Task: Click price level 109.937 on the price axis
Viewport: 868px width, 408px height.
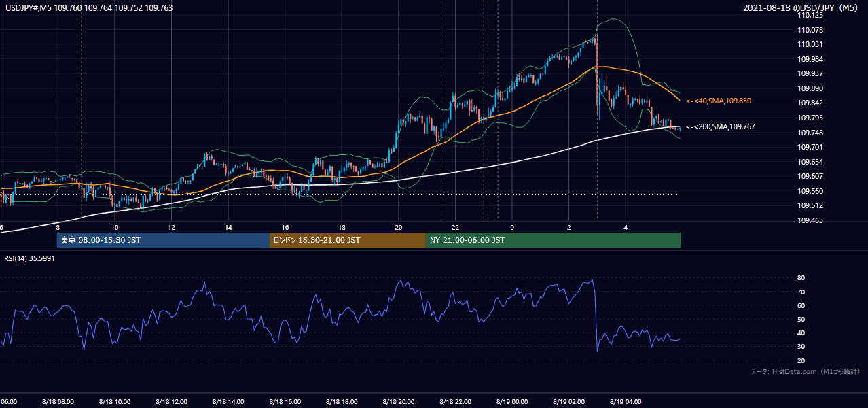Action: 811,74
